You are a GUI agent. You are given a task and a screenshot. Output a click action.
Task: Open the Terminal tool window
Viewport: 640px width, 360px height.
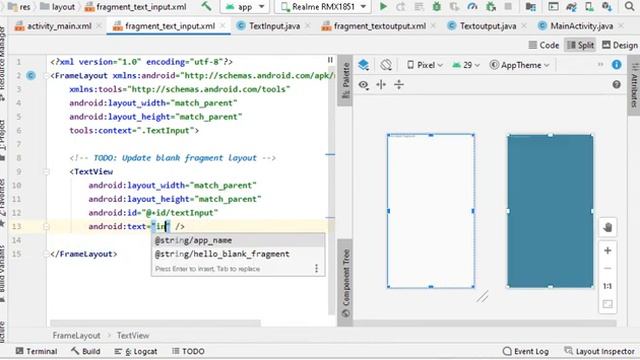(x=36, y=351)
